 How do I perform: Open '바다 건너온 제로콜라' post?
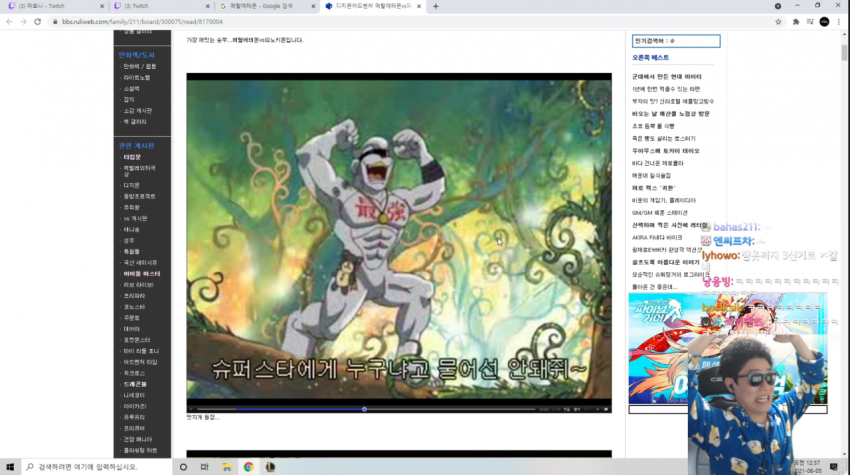coord(658,163)
